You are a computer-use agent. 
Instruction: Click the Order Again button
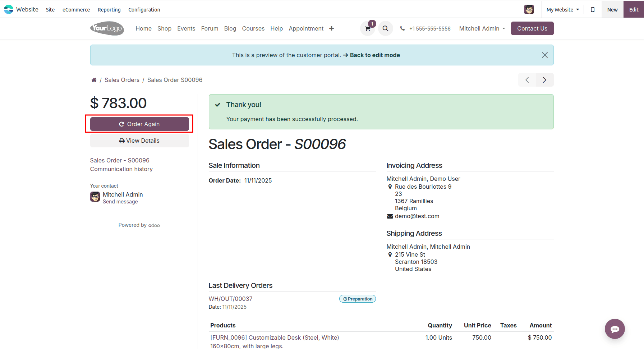click(x=139, y=124)
